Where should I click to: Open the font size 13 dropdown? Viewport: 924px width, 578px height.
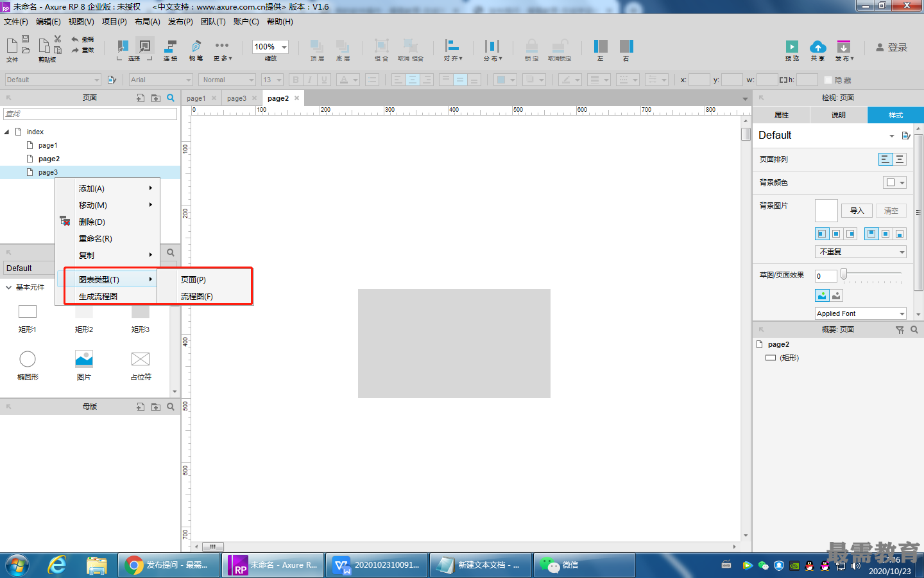coord(279,80)
